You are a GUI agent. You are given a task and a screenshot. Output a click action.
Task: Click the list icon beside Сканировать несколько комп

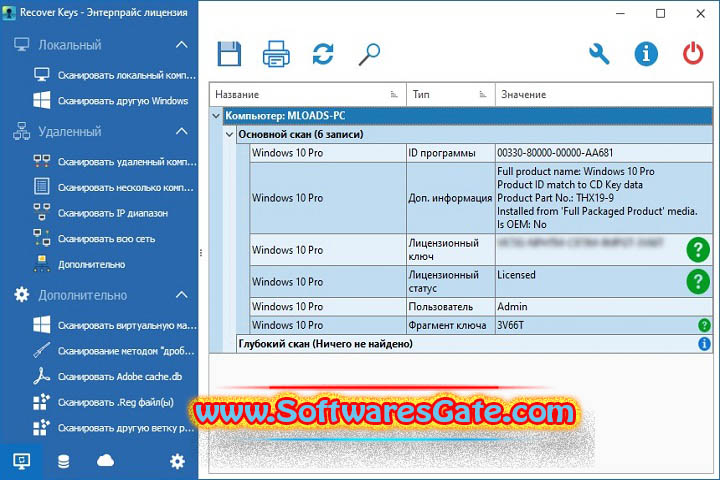pos(42,186)
